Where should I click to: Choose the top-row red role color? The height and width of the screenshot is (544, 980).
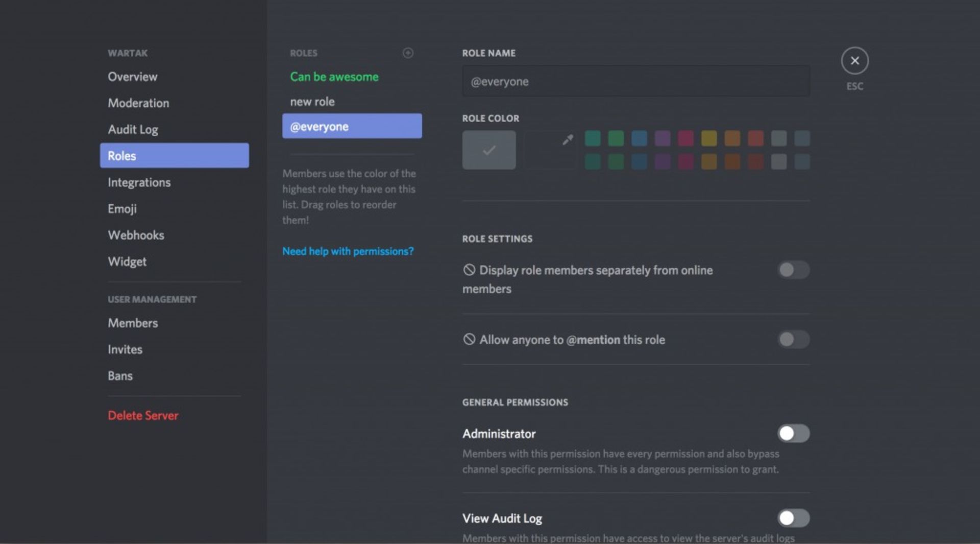[x=755, y=138]
